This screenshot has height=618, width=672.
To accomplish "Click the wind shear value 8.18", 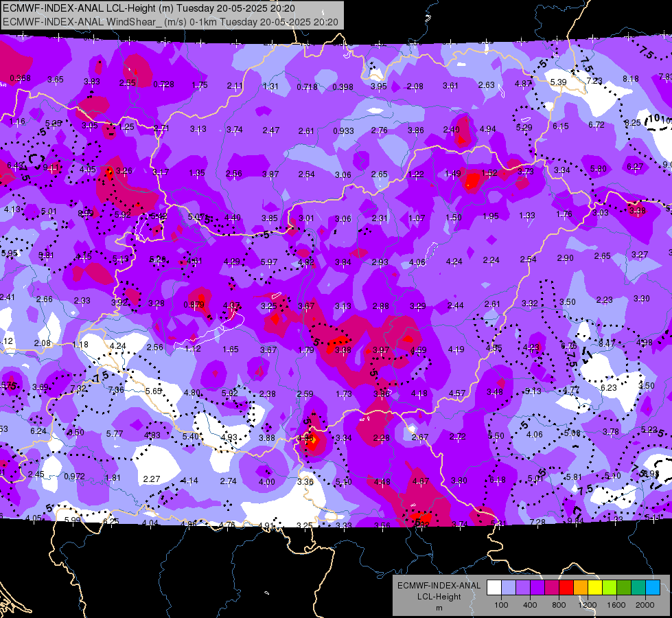I will pyautogui.click(x=631, y=78).
